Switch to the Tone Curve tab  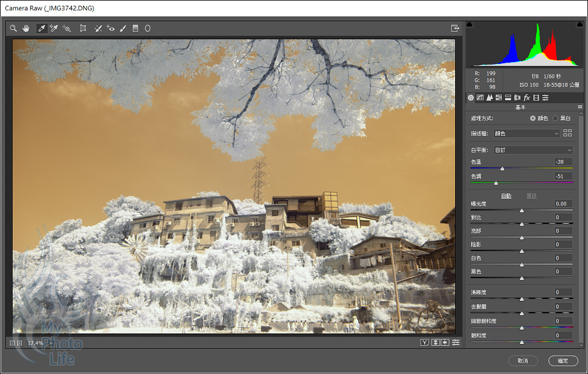point(480,98)
